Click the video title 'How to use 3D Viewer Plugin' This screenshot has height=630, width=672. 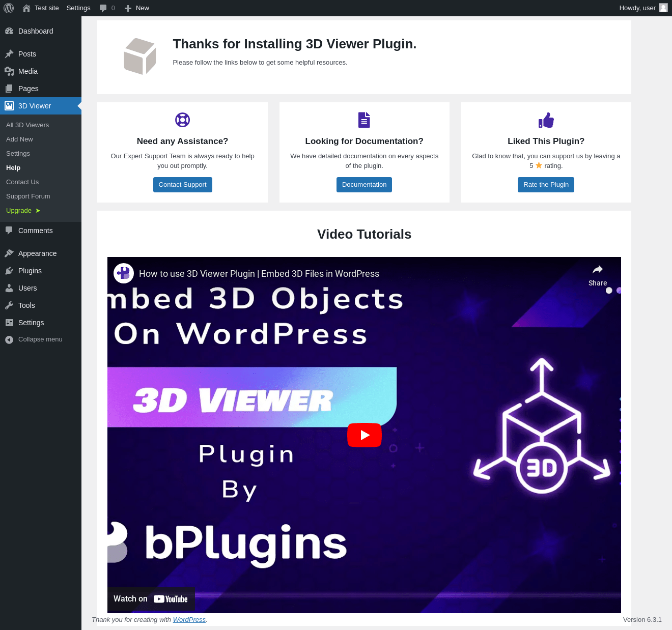[259, 274]
